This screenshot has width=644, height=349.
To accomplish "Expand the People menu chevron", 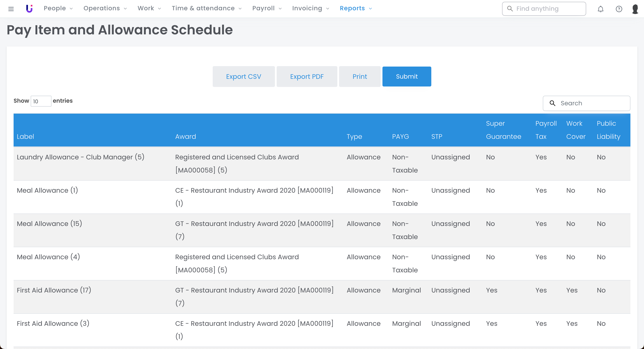I will click(x=71, y=9).
